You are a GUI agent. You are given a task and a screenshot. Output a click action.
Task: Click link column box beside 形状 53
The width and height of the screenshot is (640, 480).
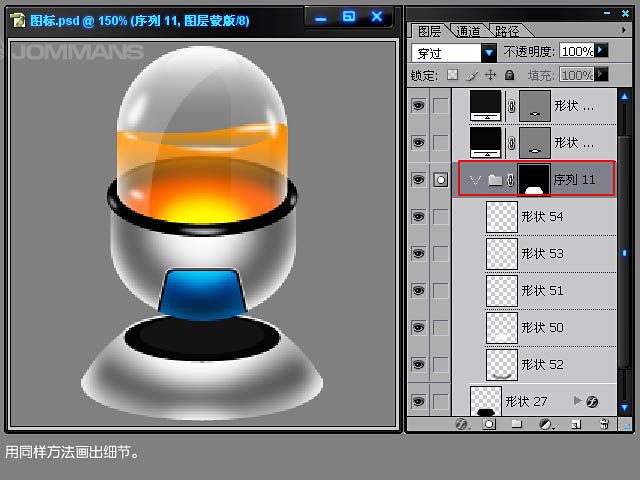[x=440, y=254]
